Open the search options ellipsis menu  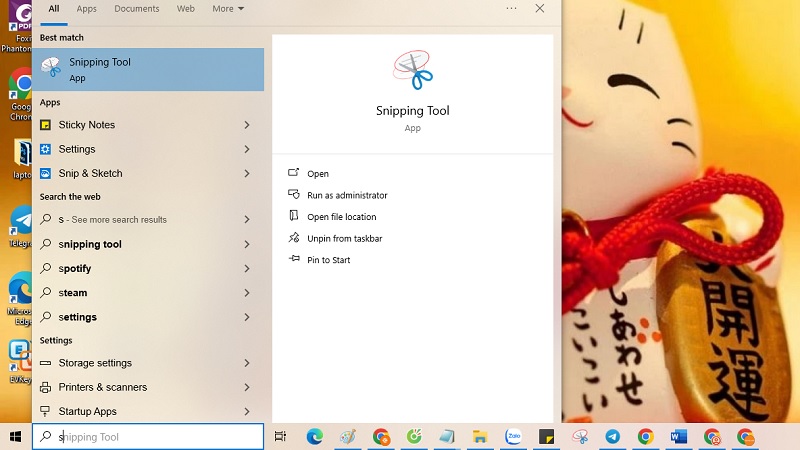tap(511, 8)
